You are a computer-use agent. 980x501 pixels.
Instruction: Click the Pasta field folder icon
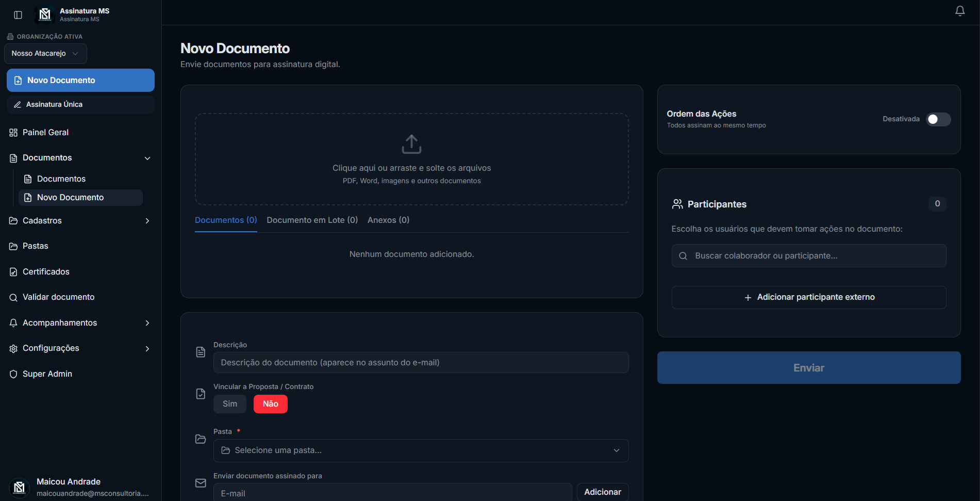pos(201,439)
